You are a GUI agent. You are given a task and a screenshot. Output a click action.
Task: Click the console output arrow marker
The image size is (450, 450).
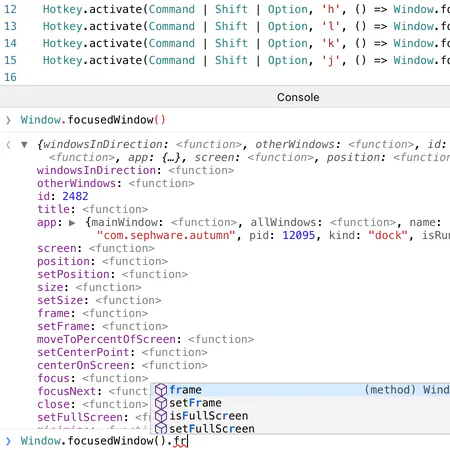tap(8, 145)
